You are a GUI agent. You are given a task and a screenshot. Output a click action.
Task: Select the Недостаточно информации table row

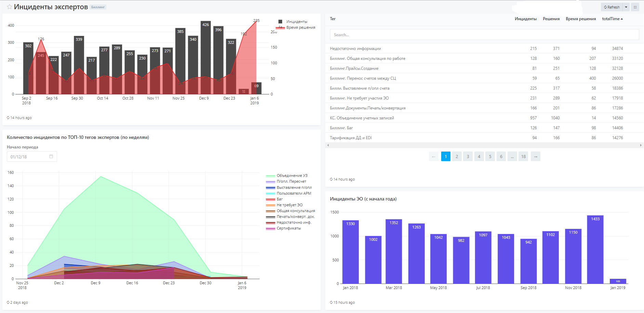[x=484, y=49]
